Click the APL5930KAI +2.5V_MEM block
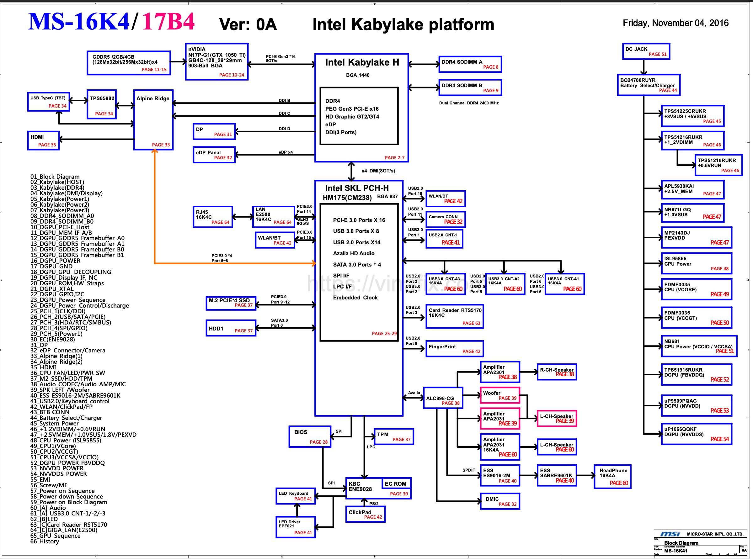 coord(693,190)
